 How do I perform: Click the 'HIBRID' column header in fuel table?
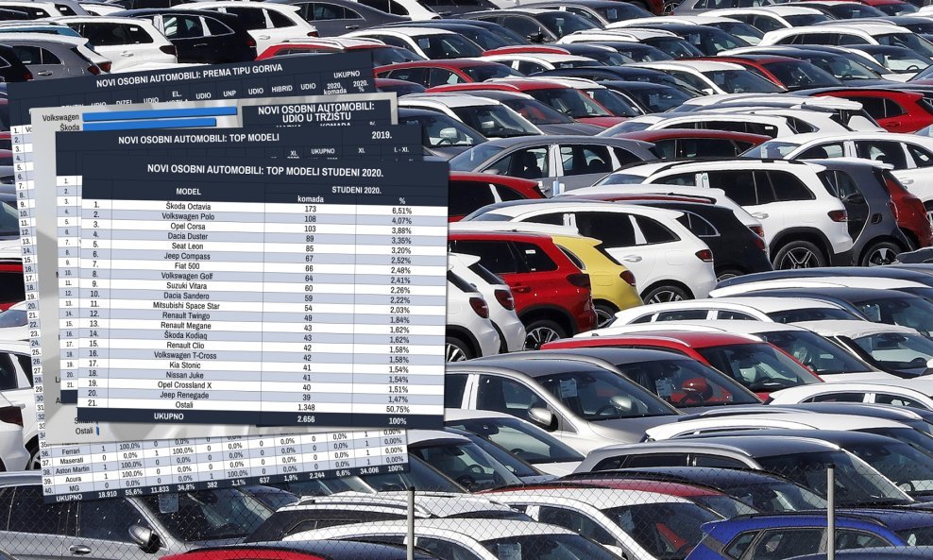282,89
